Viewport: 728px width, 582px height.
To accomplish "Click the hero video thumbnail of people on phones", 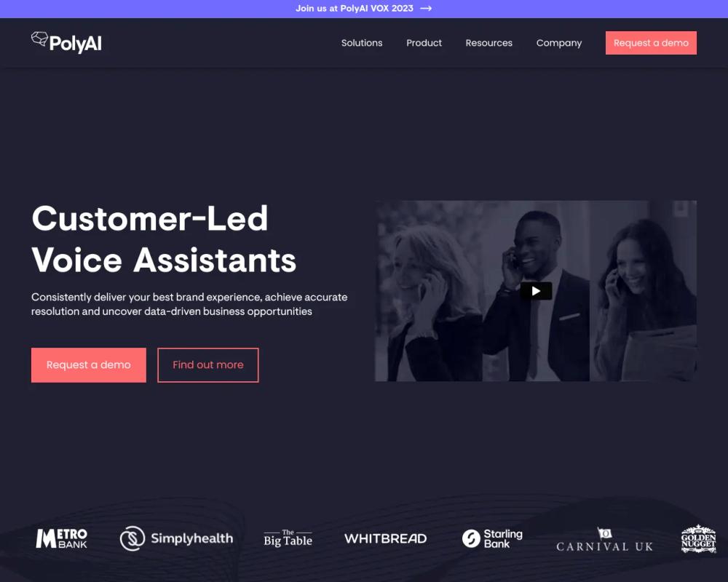I will 536,291.
